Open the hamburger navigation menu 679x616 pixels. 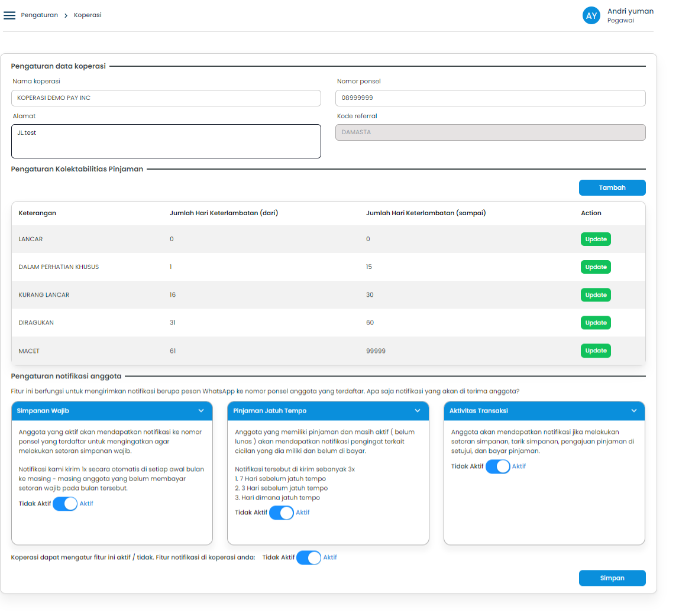(x=9, y=15)
